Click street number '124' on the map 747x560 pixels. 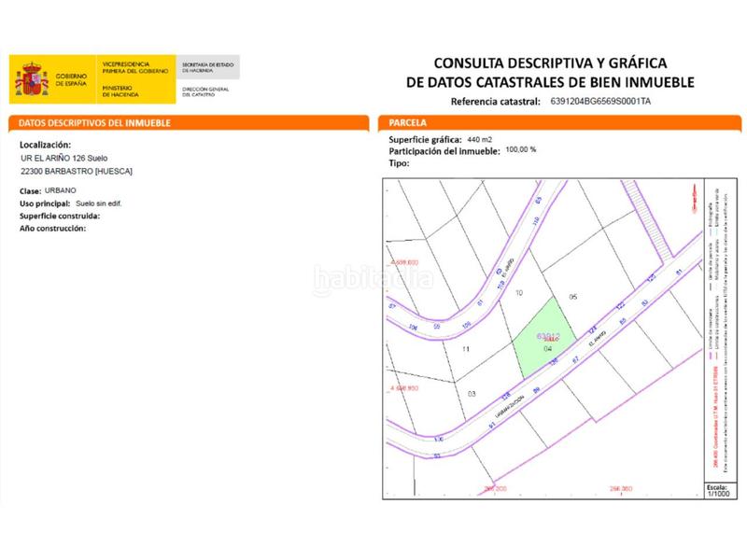tap(592, 329)
